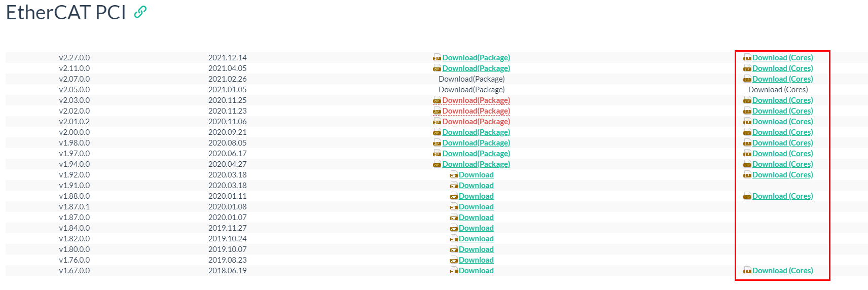Click zip icon next to v1.76.0.0 Download

coord(453,261)
